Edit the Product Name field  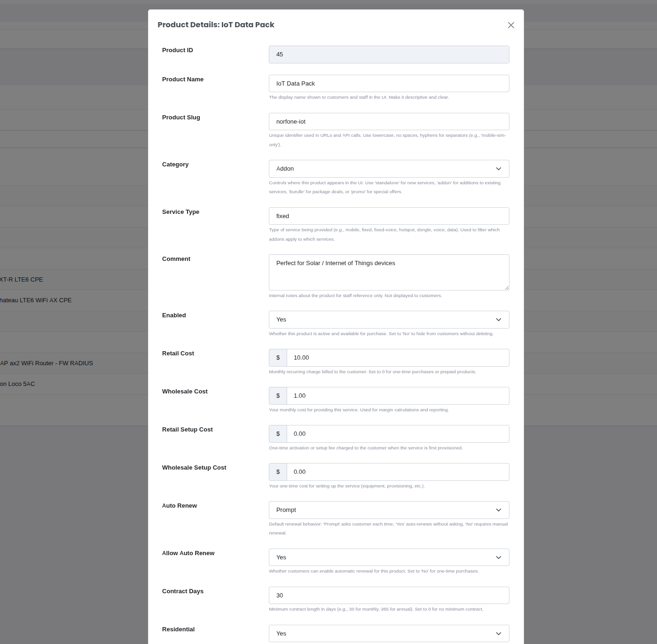(x=389, y=83)
